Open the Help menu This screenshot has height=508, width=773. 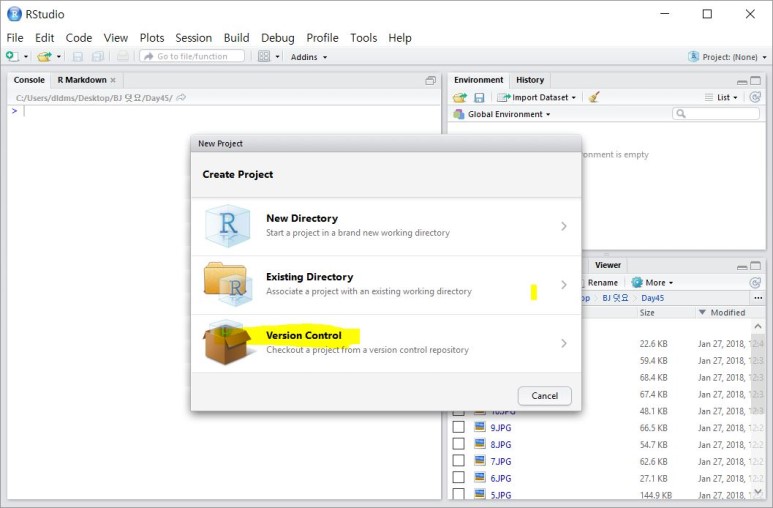click(400, 38)
